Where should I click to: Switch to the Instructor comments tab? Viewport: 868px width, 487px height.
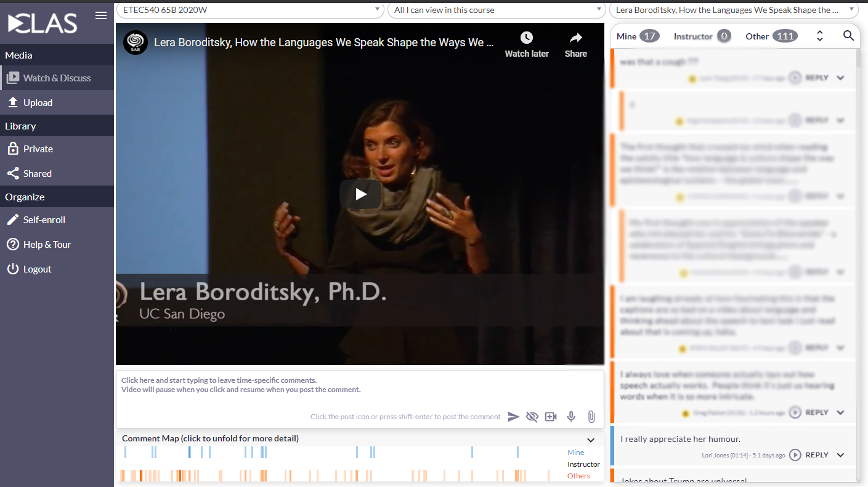(x=694, y=36)
